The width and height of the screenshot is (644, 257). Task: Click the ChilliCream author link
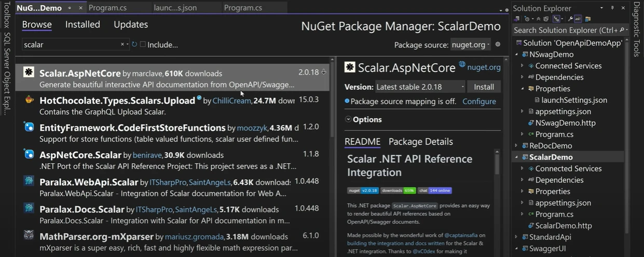tap(231, 101)
